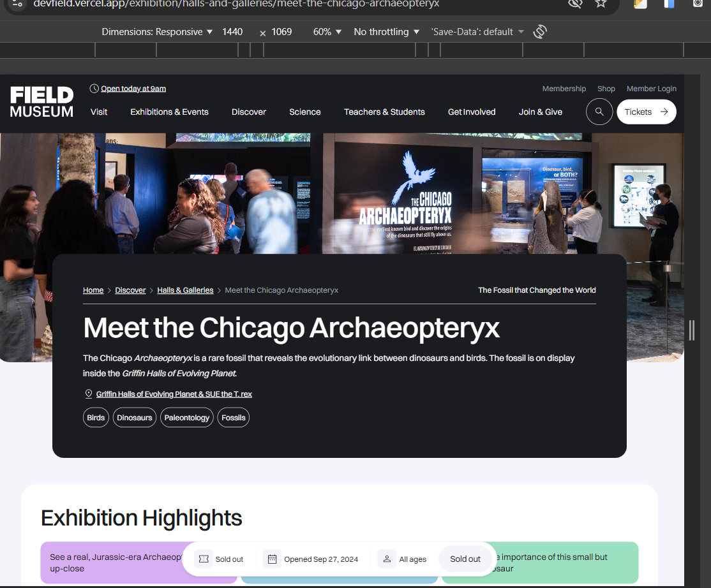Open the No throttling dropdown
Image resolution: width=711 pixels, height=588 pixels.
pyautogui.click(x=386, y=32)
